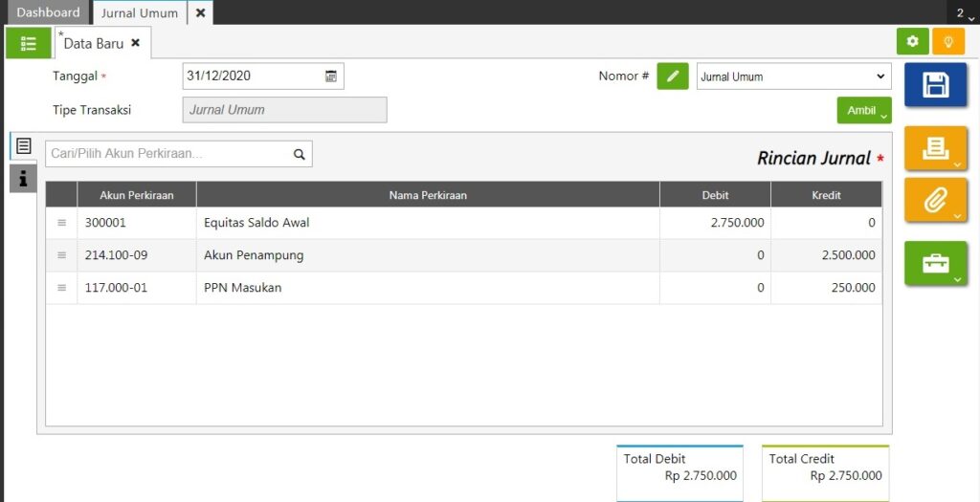Click Debit cell 0 of PPN Masukan row
This screenshot has height=502, width=980.
(x=715, y=288)
